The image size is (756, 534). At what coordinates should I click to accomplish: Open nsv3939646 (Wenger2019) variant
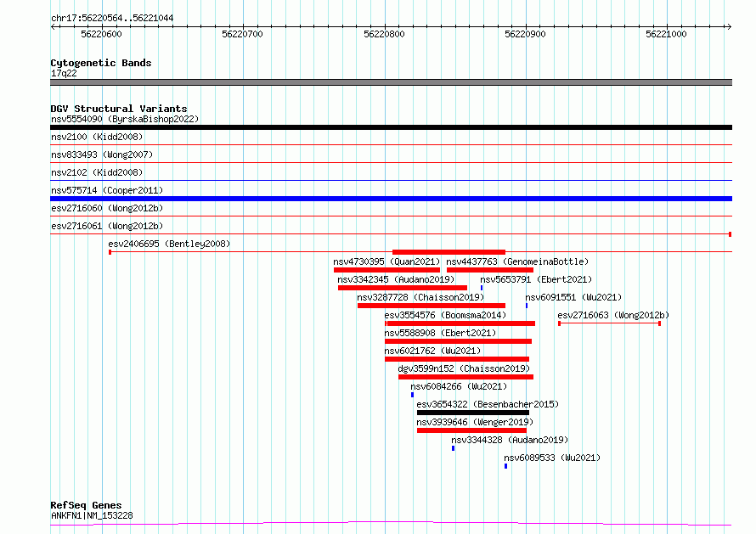click(x=476, y=422)
